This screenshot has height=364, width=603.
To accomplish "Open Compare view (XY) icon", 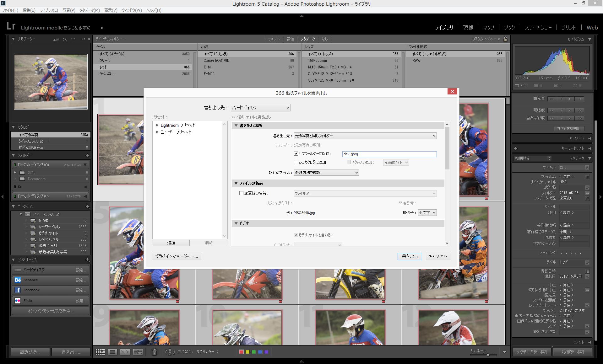I will pyautogui.click(x=125, y=352).
